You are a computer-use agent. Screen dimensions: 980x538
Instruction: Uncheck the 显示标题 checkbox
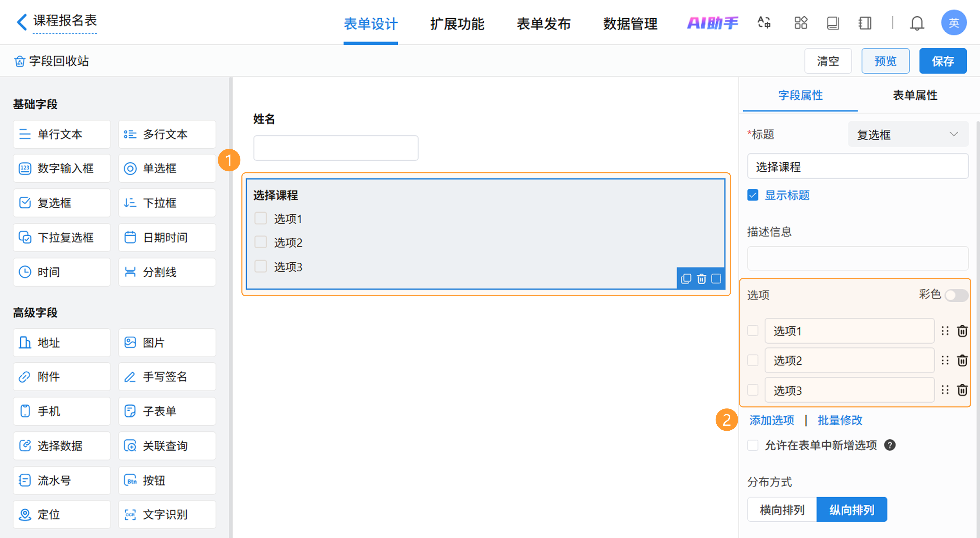tap(753, 195)
